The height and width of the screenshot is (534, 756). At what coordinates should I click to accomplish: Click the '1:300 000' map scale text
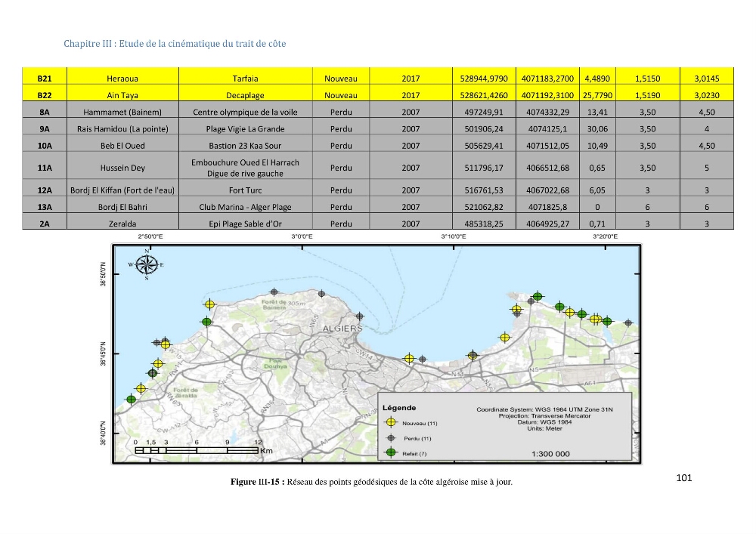tap(550, 454)
